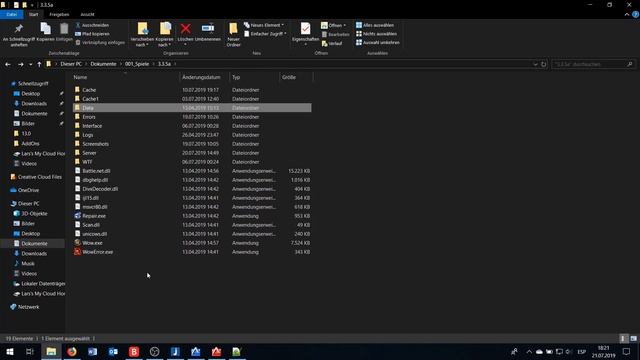
Task: Click Auswahl umkehren
Action: pos(378,42)
